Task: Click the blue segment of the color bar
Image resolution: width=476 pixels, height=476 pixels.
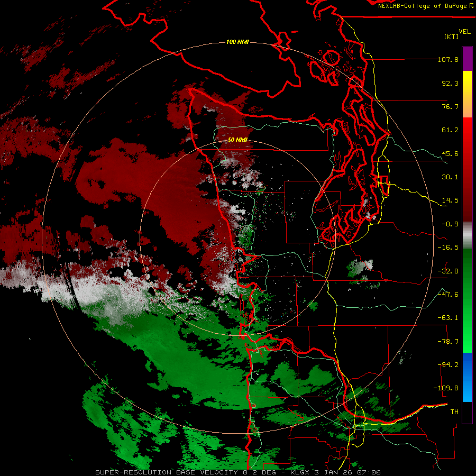Action: click(467, 377)
